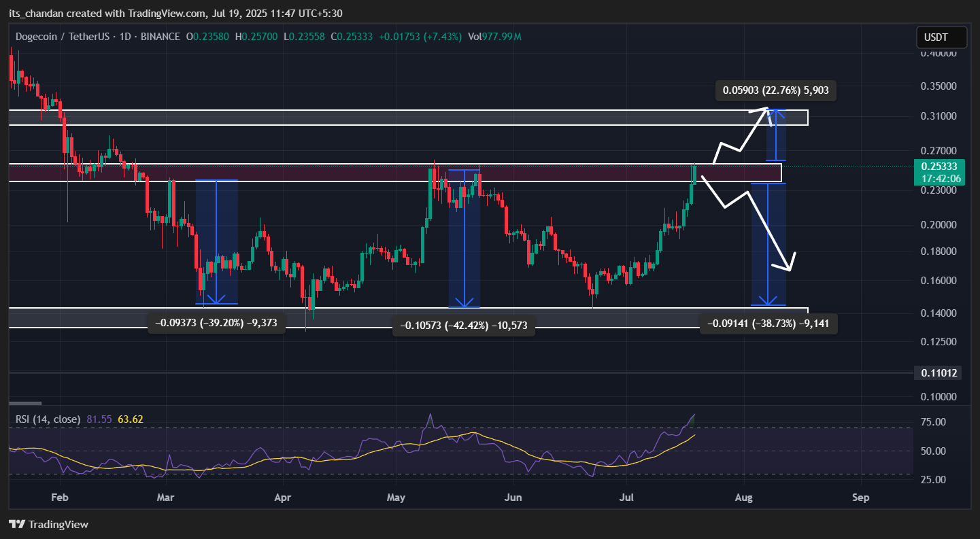Click the 50.00 RSI scale label
The image size is (980, 539).
click(932, 451)
